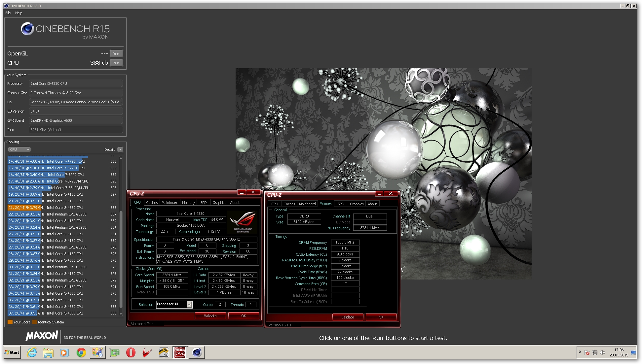Click OK in left CPU-Z window
The image size is (642, 364).
244,316
